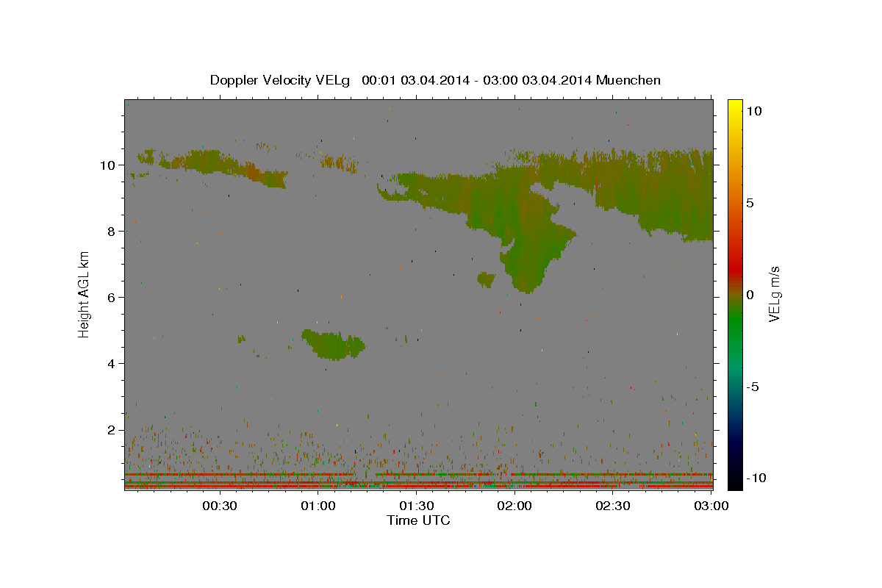Click the colorbar value 10 label
Viewport: 882px width, 588px height.
pyautogui.click(x=754, y=111)
